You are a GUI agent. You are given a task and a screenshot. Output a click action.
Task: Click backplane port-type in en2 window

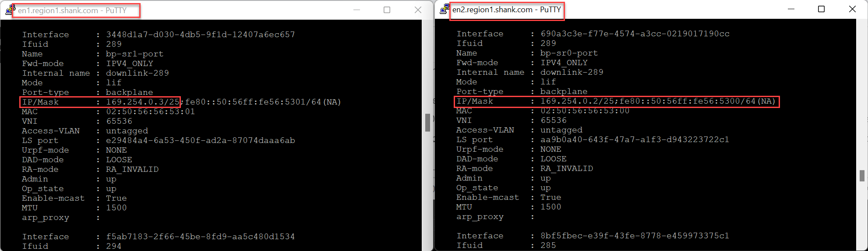[564, 91]
